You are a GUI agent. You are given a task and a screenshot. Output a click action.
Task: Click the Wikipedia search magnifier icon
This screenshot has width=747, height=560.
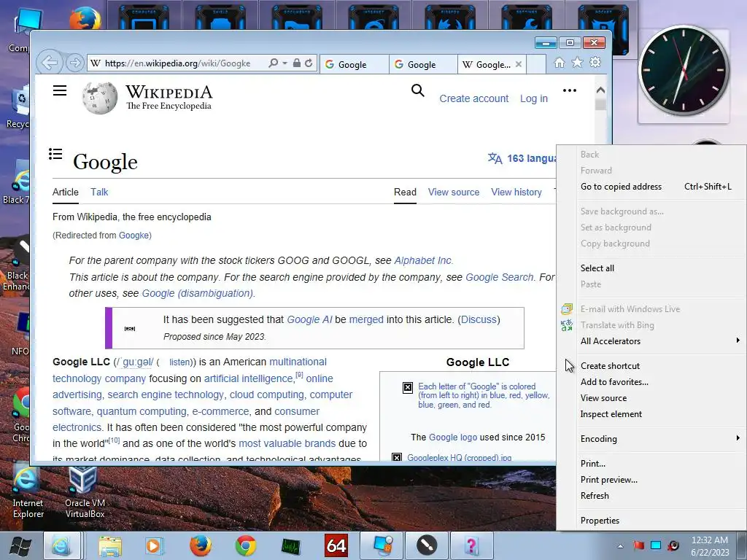[417, 90]
